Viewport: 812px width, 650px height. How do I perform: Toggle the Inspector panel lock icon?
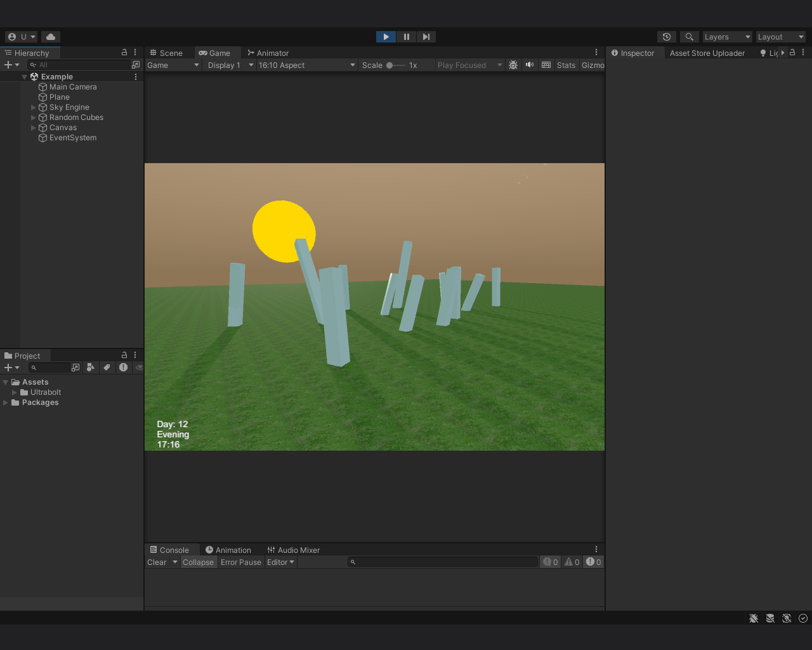792,53
